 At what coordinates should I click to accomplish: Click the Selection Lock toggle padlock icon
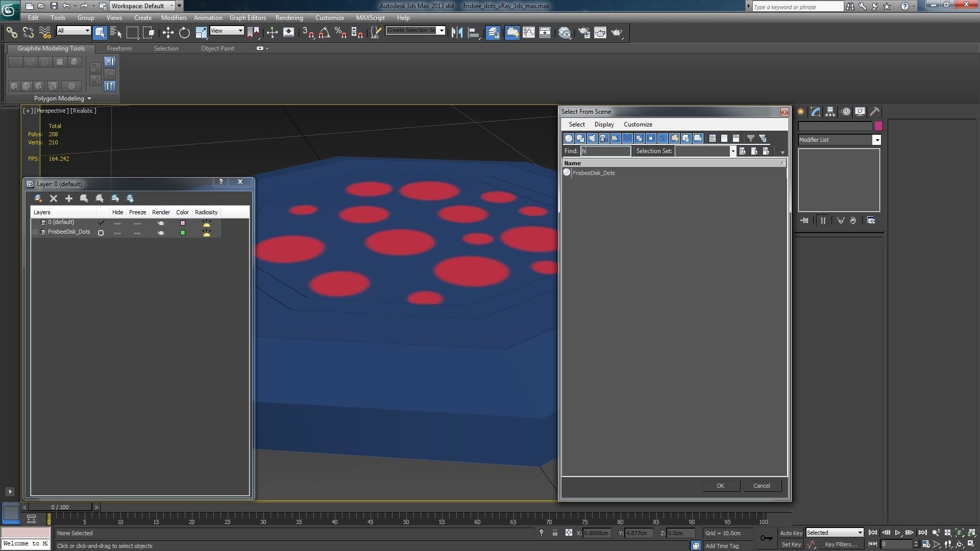pos(555,533)
